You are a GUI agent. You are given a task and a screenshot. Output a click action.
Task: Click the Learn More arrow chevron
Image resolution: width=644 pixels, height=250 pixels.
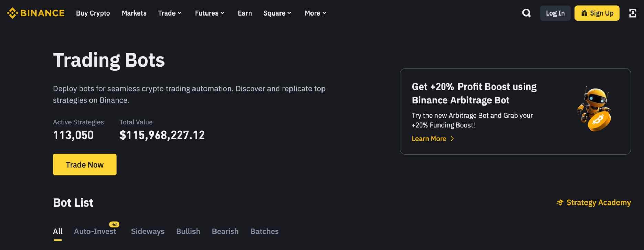pyautogui.click(x=452, y=139)
